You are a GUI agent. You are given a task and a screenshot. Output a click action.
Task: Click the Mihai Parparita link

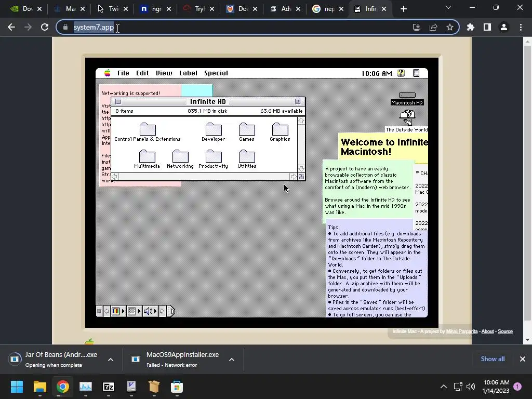click(x=461, y=331)
